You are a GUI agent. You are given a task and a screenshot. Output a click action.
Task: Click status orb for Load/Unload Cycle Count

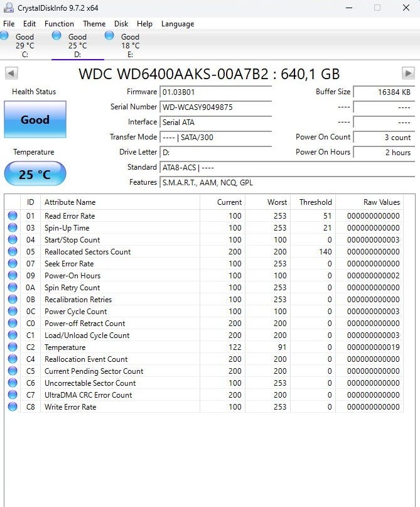(13, 335)
